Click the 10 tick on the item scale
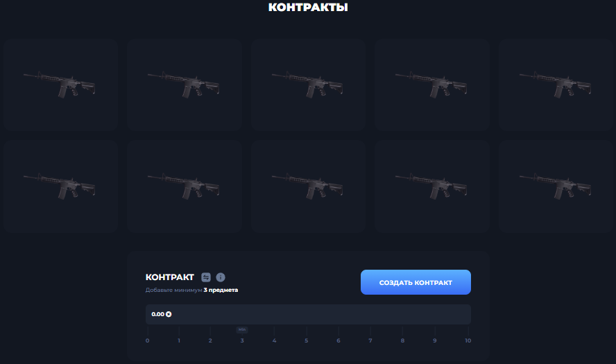 pyautogui.click(x=468, y=340)
